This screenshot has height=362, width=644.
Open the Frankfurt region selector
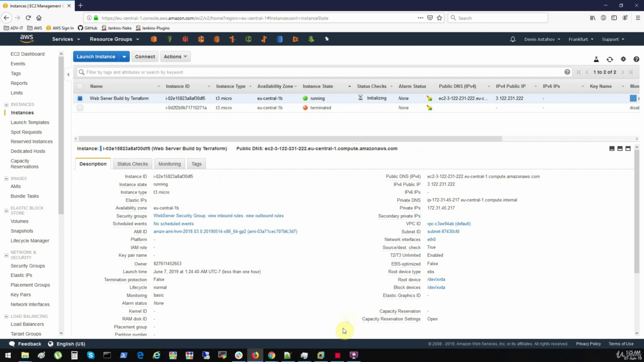click(x=581, y=39)
